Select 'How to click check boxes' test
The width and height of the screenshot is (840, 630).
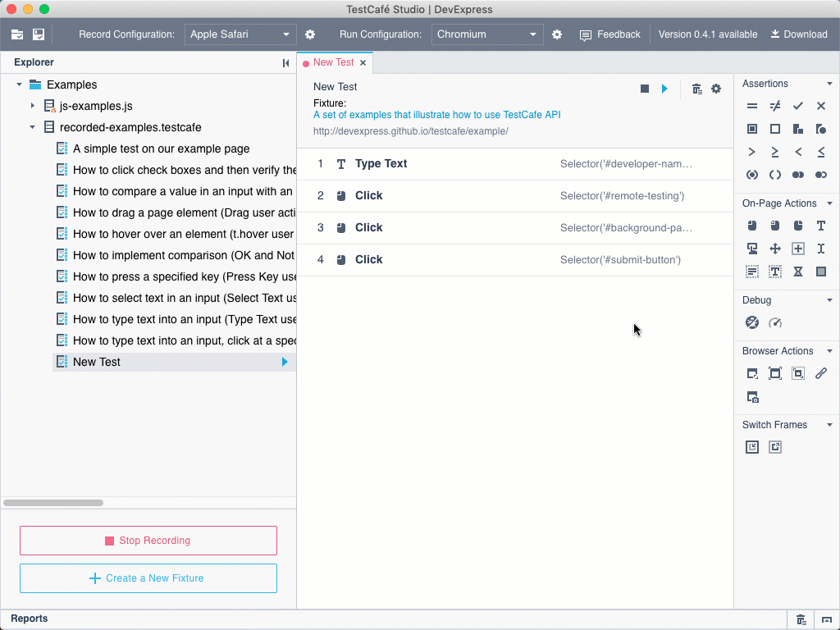point(175,170)
